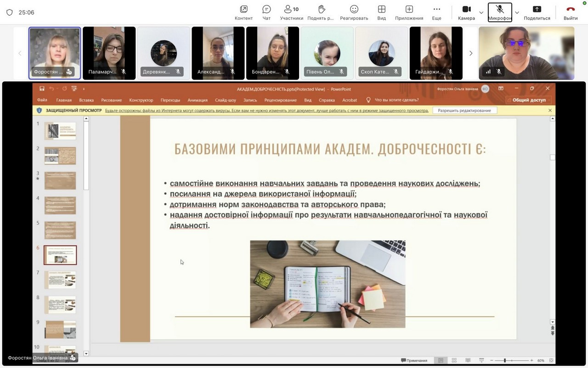The width and height of the screenshot is (588, 368).
Task: Click the zoom slider handle
Action: [x=505, y=360]
